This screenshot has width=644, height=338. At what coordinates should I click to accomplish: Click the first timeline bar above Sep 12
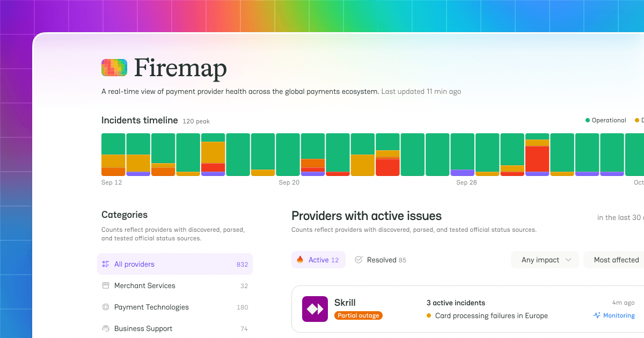tap(113, 155)
